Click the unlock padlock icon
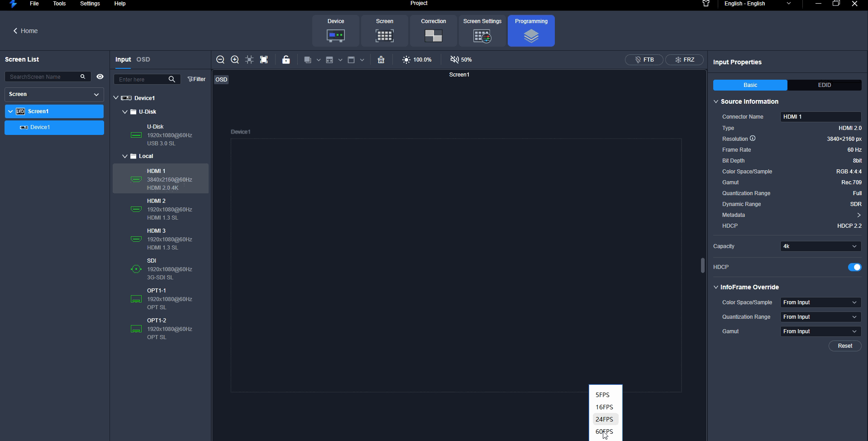 [286, 60]
